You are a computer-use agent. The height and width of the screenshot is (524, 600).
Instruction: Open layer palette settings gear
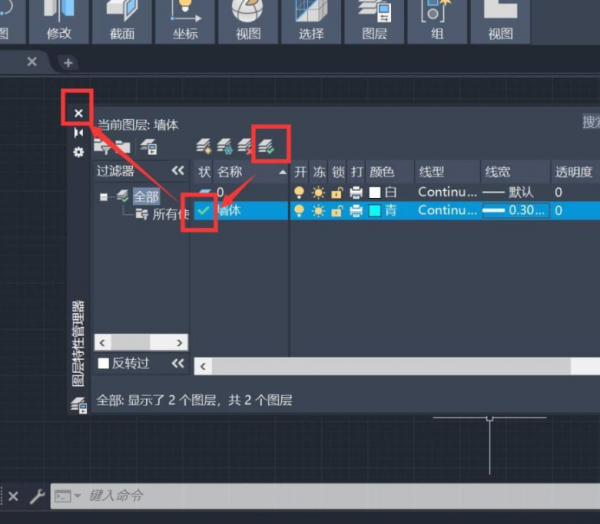(x=78, y=152)
